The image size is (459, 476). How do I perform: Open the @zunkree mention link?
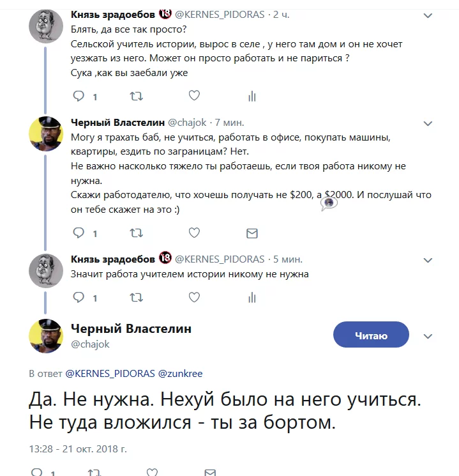180,373
